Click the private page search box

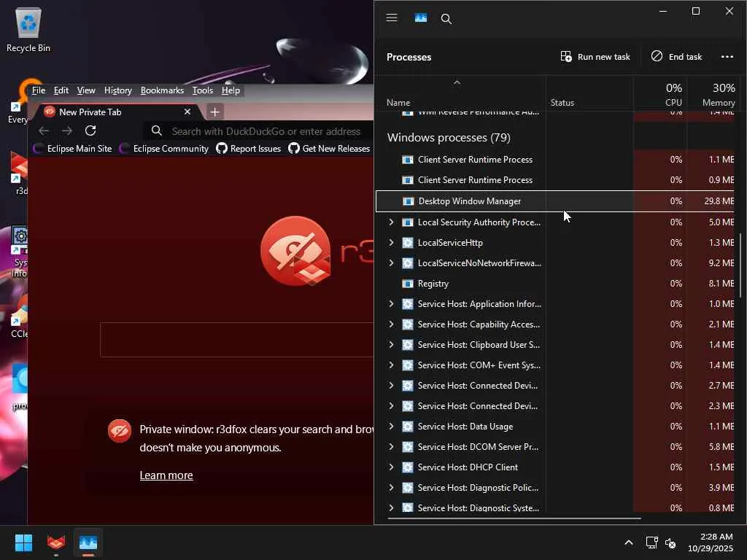[237, 340]
